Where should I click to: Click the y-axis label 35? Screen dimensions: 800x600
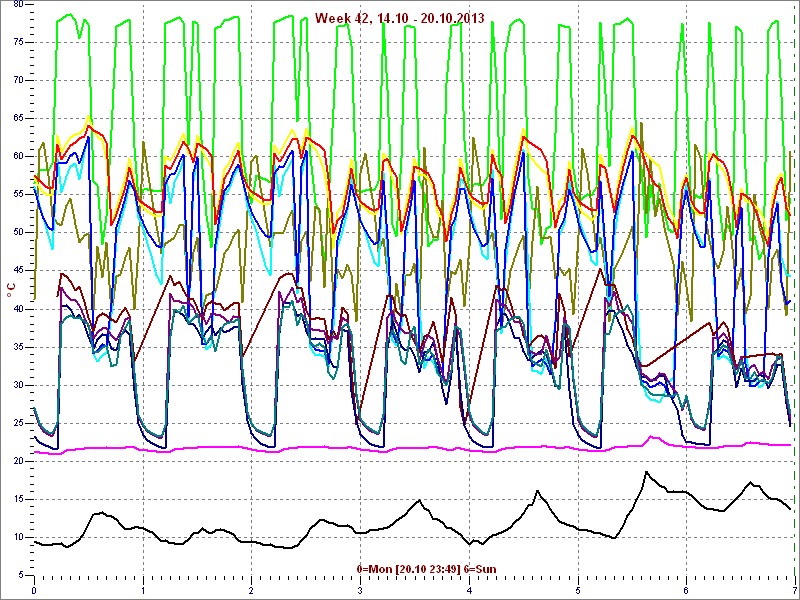17,347
